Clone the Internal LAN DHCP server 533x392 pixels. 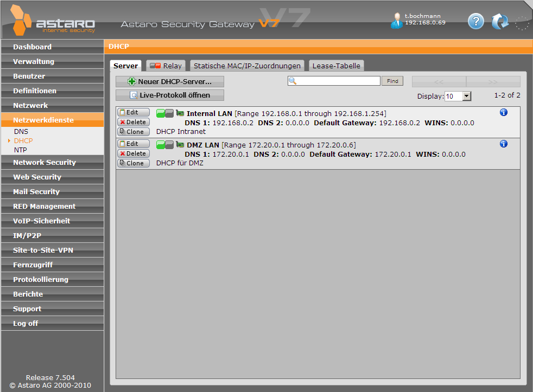[x=134, y=132]
